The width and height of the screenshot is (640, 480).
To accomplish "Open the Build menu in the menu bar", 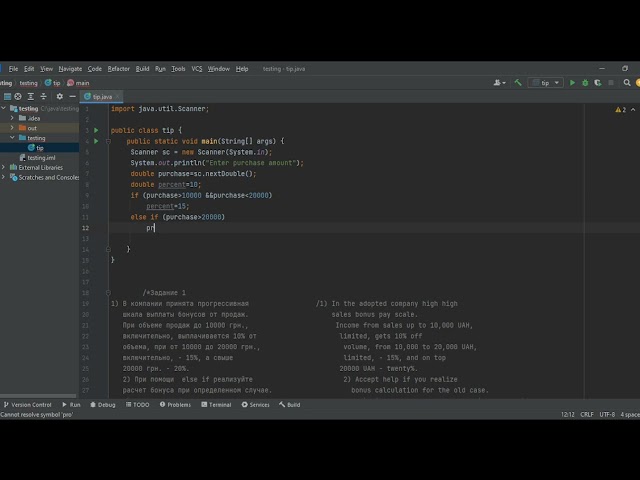I will pos(142,69).
